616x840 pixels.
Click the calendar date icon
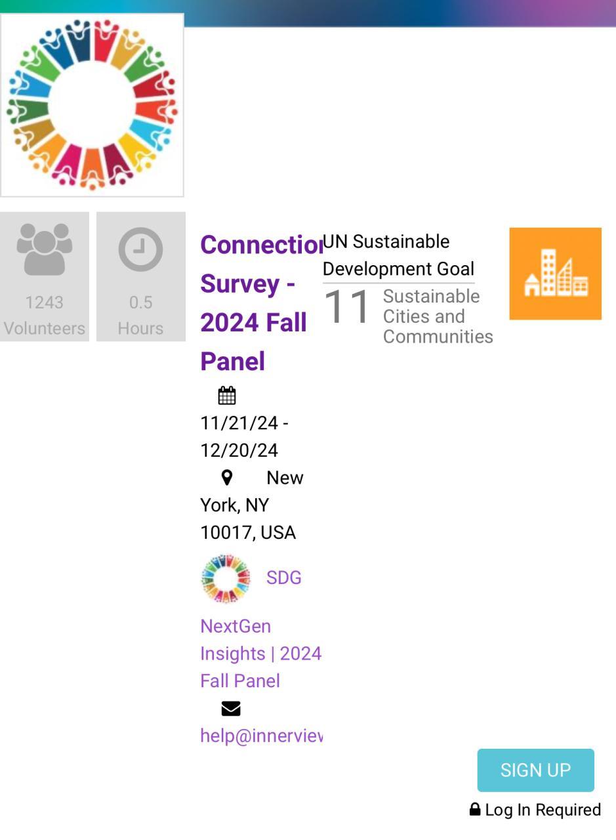tap(227, 396)
